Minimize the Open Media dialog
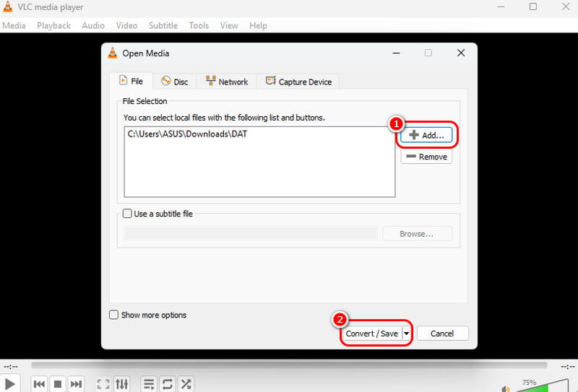 396,53
